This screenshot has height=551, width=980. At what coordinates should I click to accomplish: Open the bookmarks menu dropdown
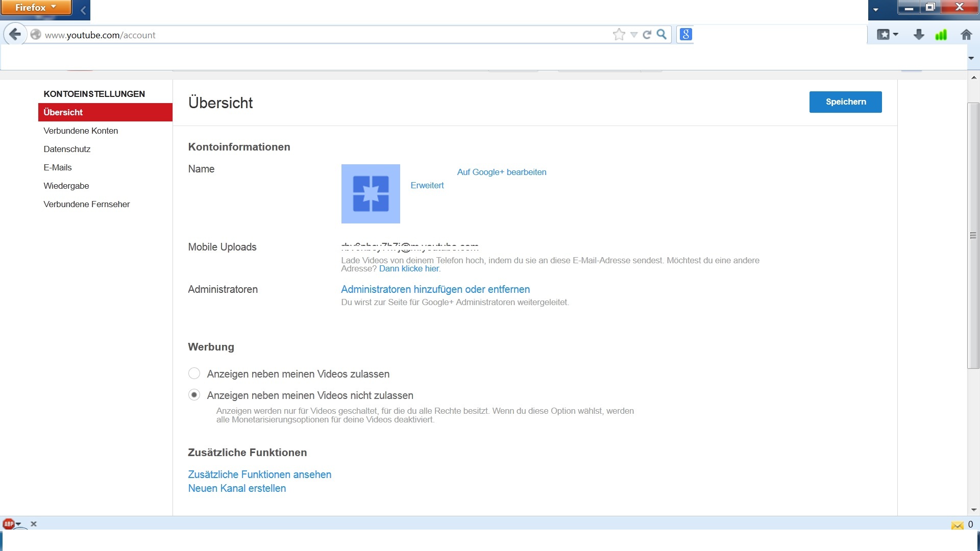coord(887,35)
